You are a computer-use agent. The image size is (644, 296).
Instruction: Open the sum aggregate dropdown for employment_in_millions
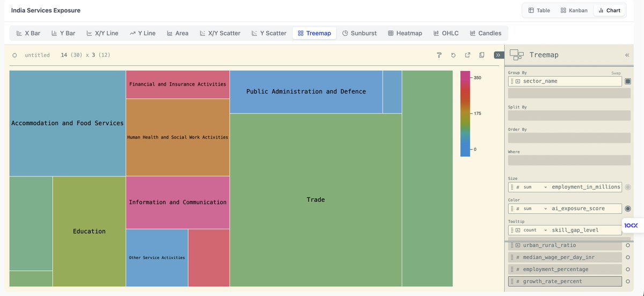tap(536, 187)
